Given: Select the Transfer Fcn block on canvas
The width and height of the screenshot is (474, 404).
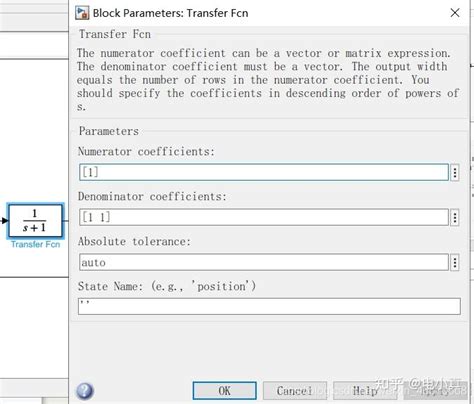Looking at the screenshot, I should 35,220.
